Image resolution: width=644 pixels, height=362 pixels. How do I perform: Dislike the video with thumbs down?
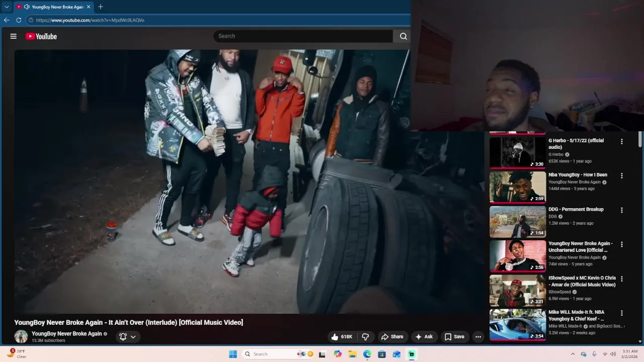(x=366, y=337)
